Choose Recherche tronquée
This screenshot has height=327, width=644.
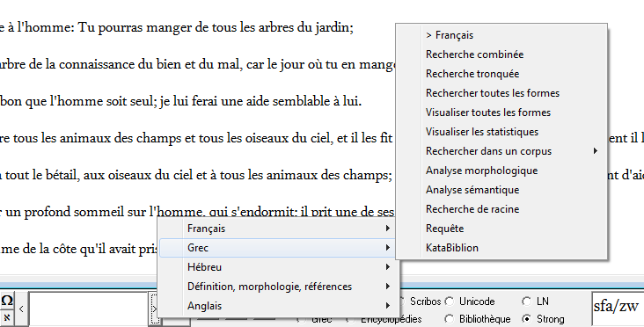click(501, 74)
